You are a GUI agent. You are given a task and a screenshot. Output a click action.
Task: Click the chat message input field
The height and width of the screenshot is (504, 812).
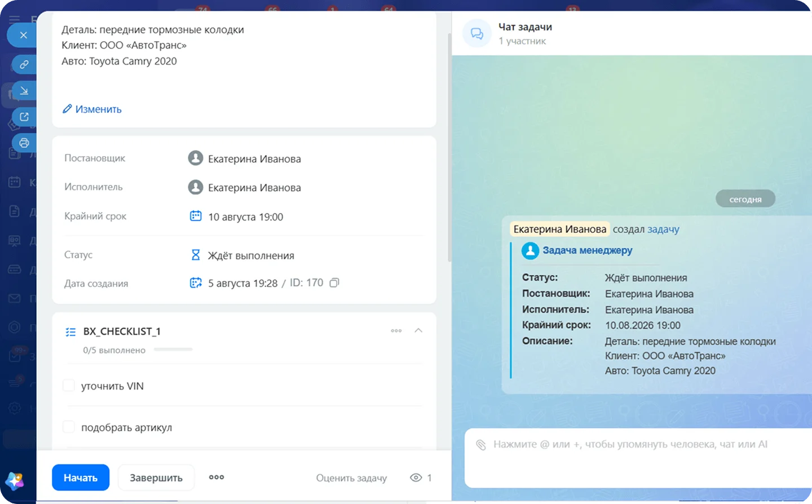pos(637,458)
